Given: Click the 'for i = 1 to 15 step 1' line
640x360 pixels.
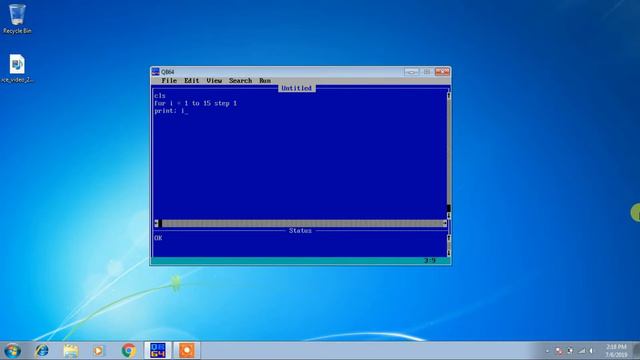Looking at the screenshot, I should (196, 103).
